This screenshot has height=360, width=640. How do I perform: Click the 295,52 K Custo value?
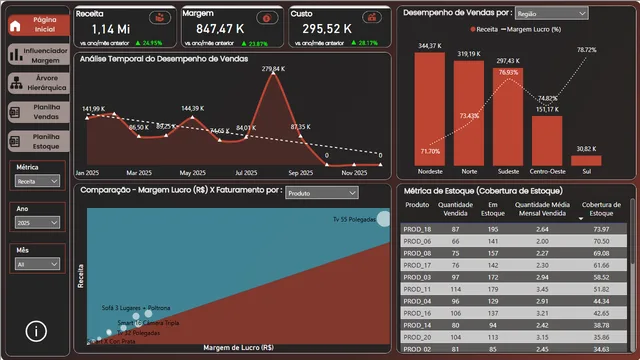327,29
